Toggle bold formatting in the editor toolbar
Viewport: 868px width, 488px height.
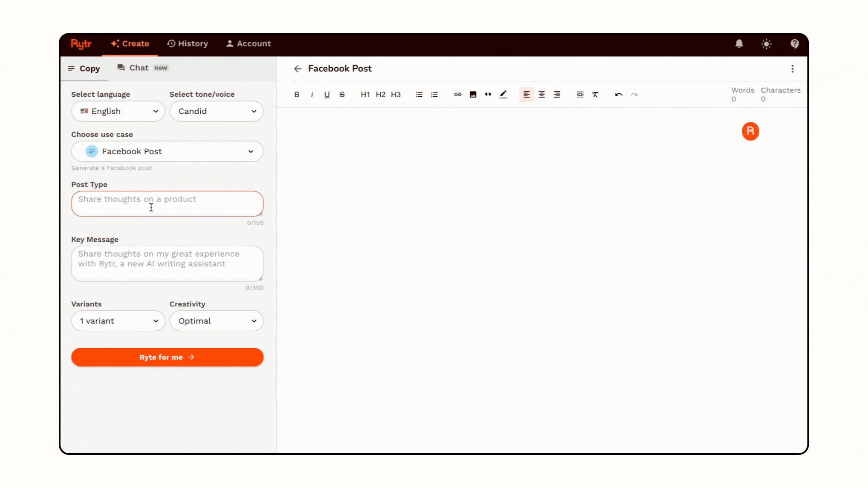tap(297, 94)
